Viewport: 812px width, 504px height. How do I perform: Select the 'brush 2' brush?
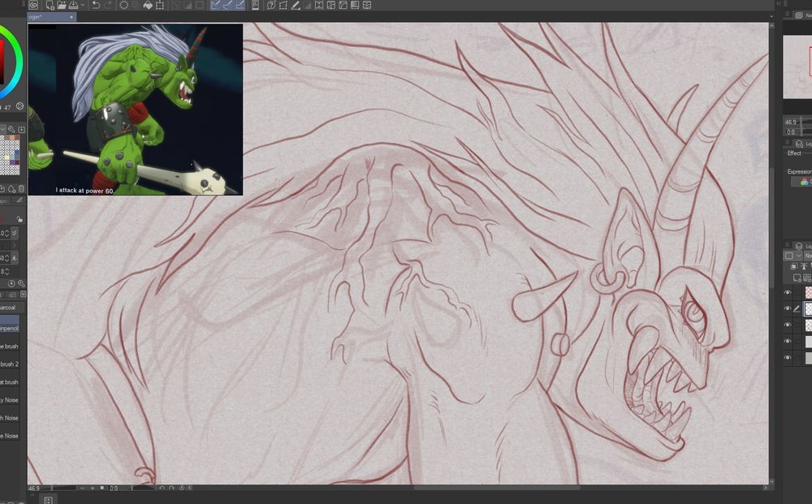(x=10, y=364)
